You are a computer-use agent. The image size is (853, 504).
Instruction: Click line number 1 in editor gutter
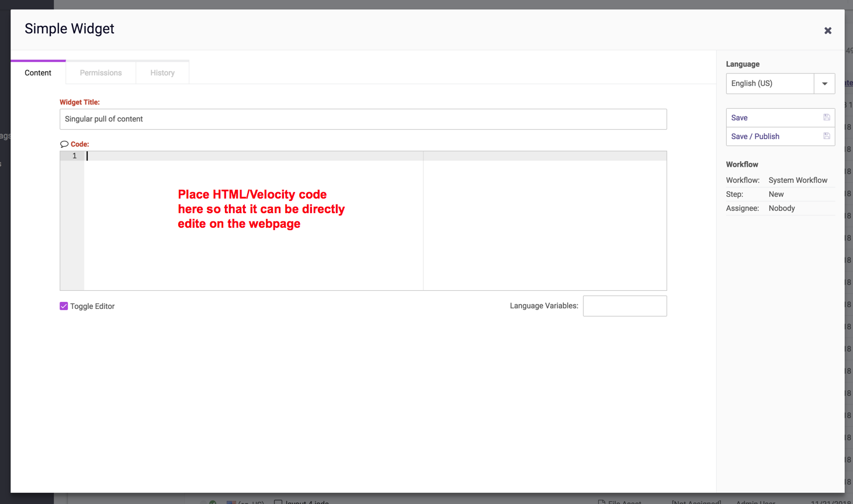tap(74, 156)
